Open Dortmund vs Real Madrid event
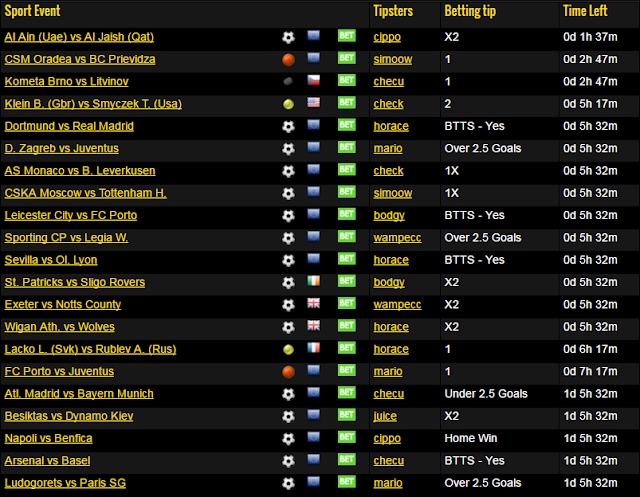 pos(69,126)
